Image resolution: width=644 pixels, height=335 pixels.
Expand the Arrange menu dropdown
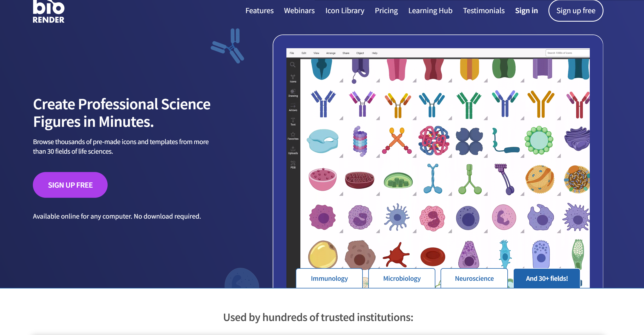point(331,53)
